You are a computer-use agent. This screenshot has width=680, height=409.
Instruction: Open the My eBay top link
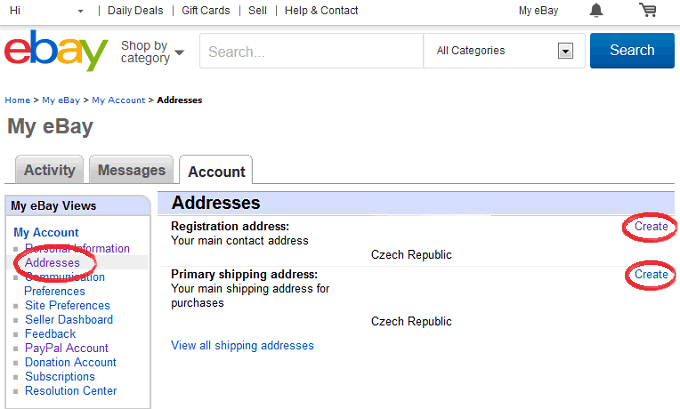coord(538,10)
